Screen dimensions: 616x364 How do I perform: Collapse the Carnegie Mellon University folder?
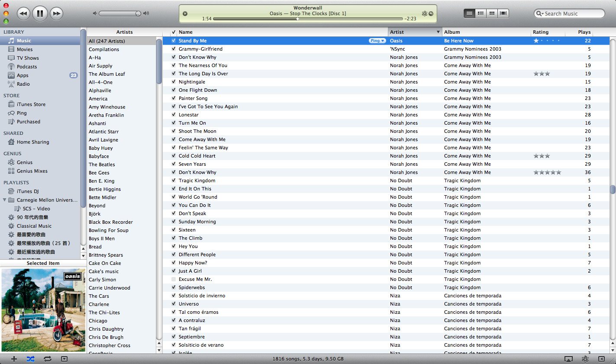(x=5, y=200)
